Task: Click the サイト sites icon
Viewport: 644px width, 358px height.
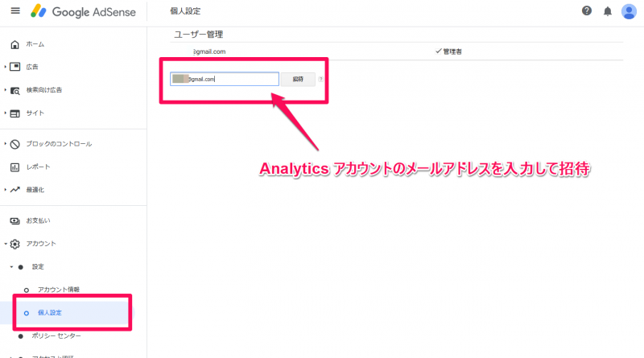Action: click(x=14, y=113)
